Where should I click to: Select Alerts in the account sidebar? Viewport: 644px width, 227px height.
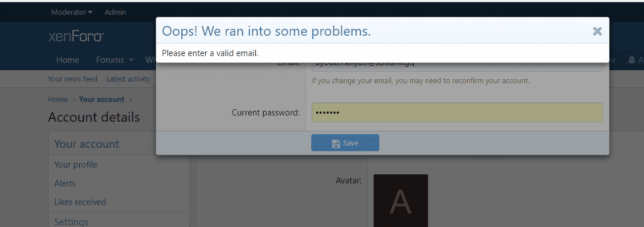[65, 183]
